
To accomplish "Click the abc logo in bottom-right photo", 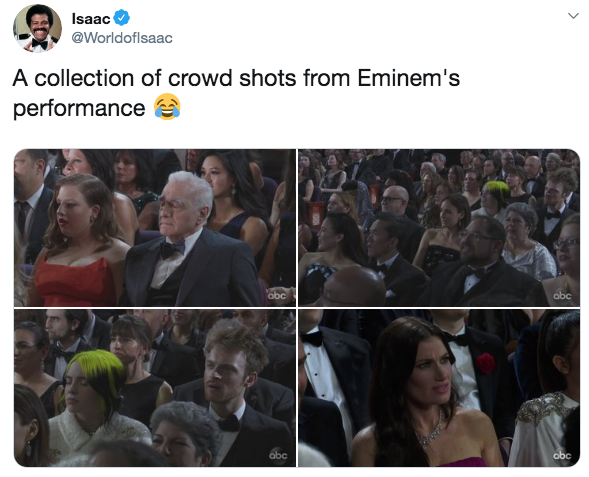I will [562, 455].
